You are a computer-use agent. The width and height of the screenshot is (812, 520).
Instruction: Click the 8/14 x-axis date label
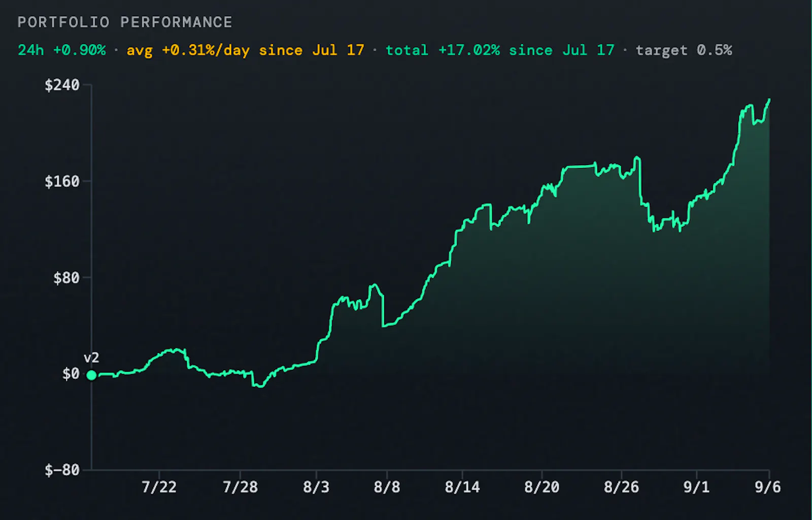click(462, 487)
